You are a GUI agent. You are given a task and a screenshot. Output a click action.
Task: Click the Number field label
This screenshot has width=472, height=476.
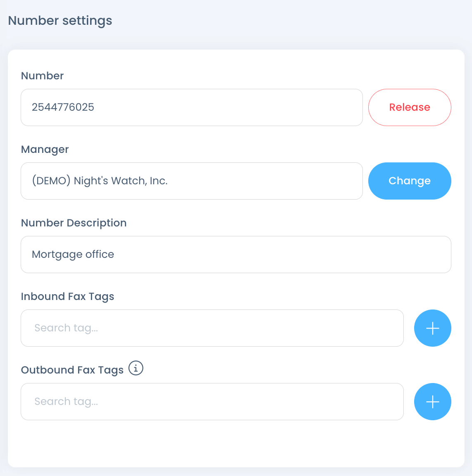point(42,76)
